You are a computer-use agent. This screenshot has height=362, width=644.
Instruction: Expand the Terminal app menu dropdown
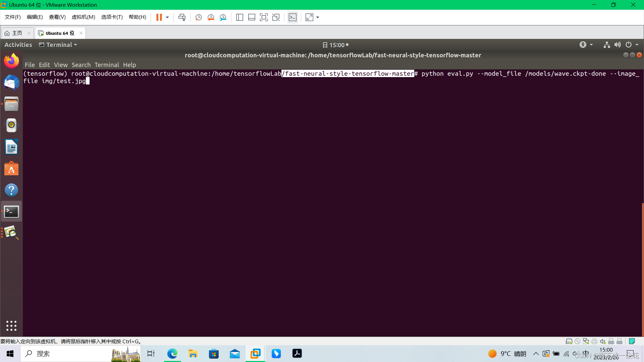pos(58,45)
